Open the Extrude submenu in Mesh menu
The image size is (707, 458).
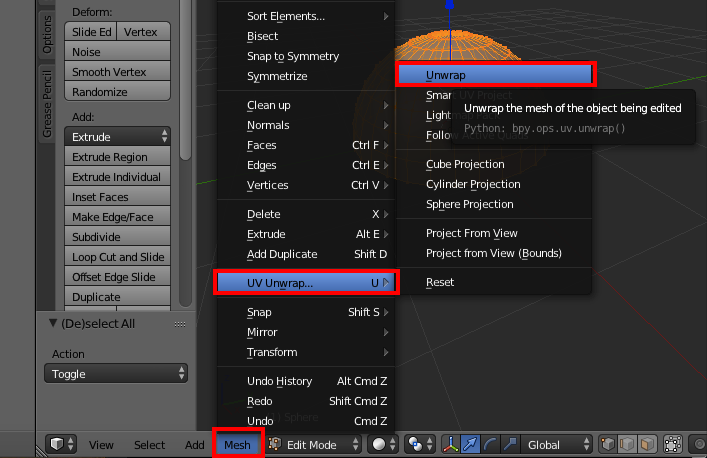(x=307, y=234)
